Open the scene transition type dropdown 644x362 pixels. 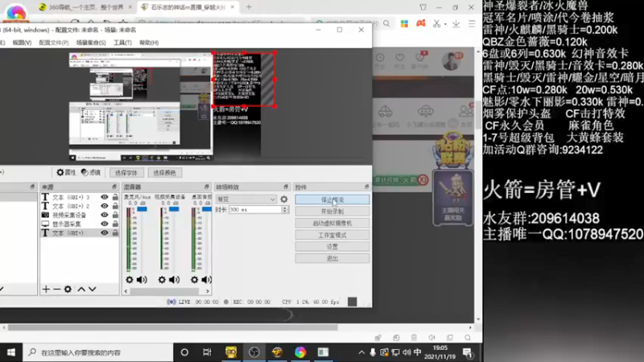point(246,199)
